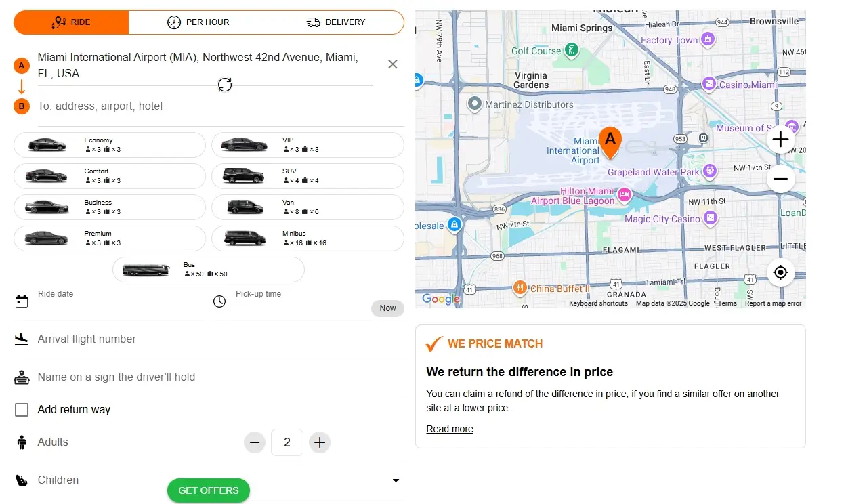The image size is (846, 504).
Task: Click the calendar icon for ride date
Action: click(22, 301)
